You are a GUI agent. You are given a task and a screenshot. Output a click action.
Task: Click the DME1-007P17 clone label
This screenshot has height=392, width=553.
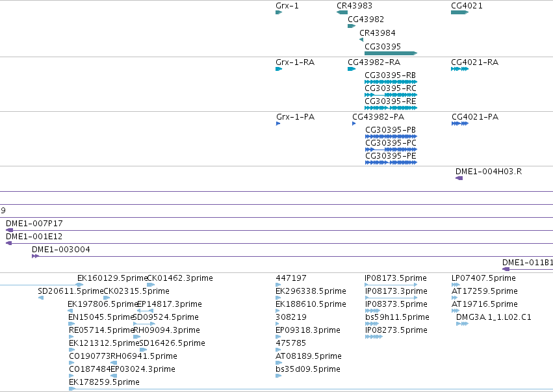34,224
